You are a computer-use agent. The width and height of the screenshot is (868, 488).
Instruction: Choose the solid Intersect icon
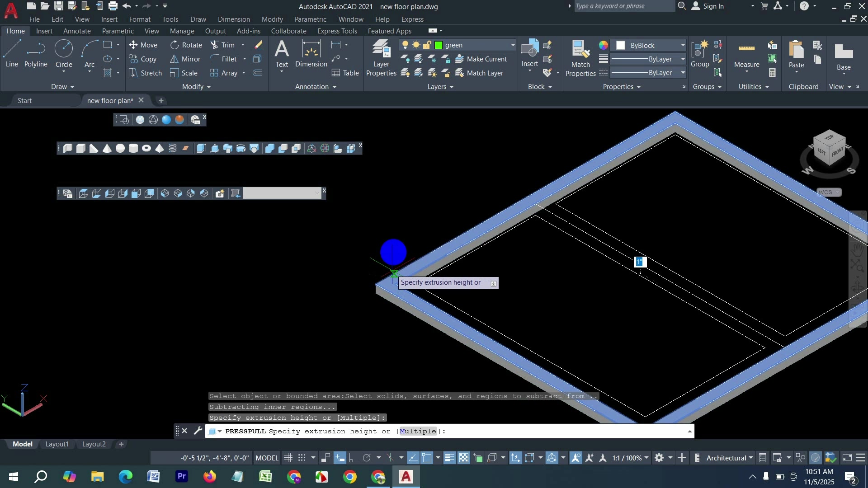(x=296, y=148)
